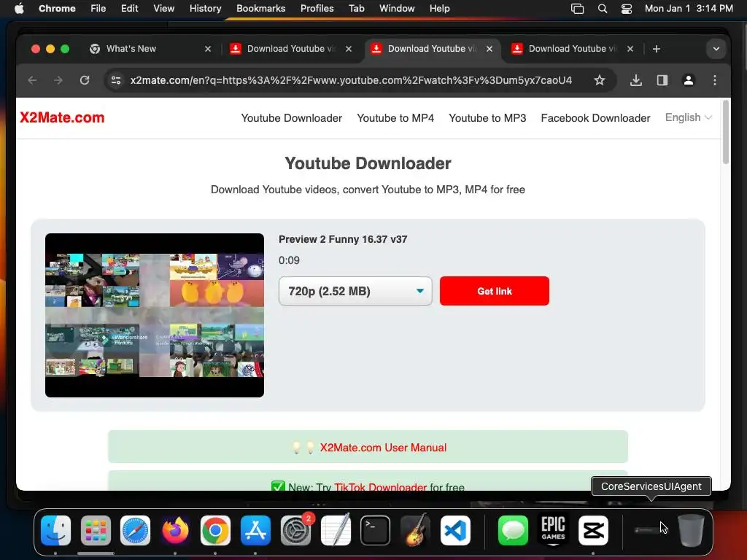Open TextEdit in the Dock
747x560 pixels.
336,530
